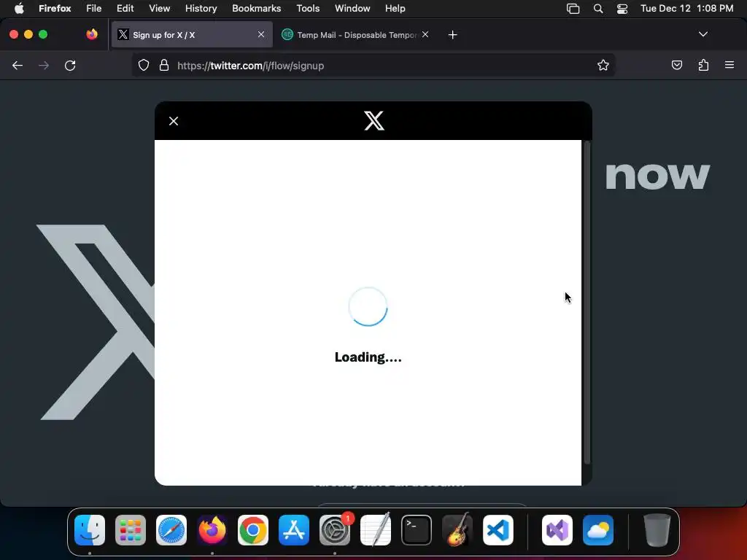
Task: Reload the current page
Action: [x=70, y=66]
